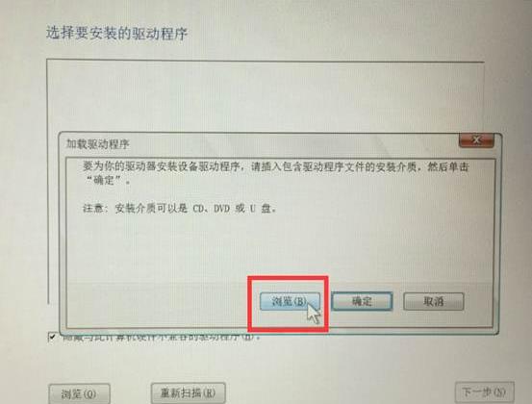
Task: Click the label text beside the checkbox
Action: (x=162, y=338)
